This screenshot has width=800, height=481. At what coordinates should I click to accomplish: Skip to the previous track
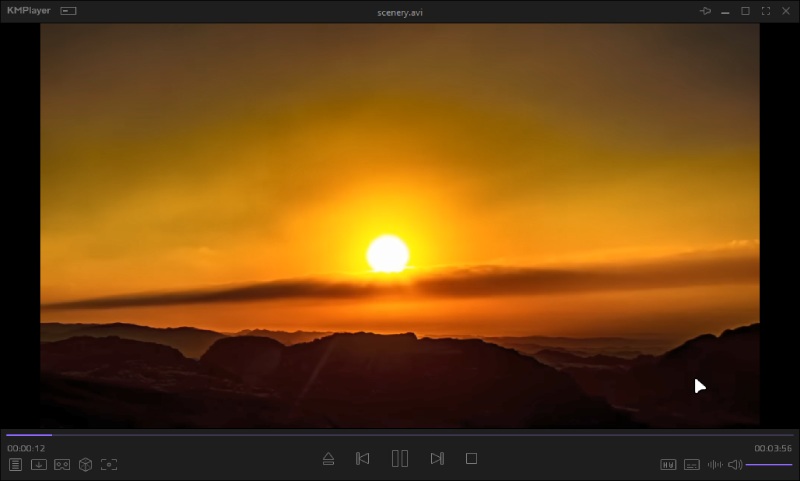[x=363, y=458]
